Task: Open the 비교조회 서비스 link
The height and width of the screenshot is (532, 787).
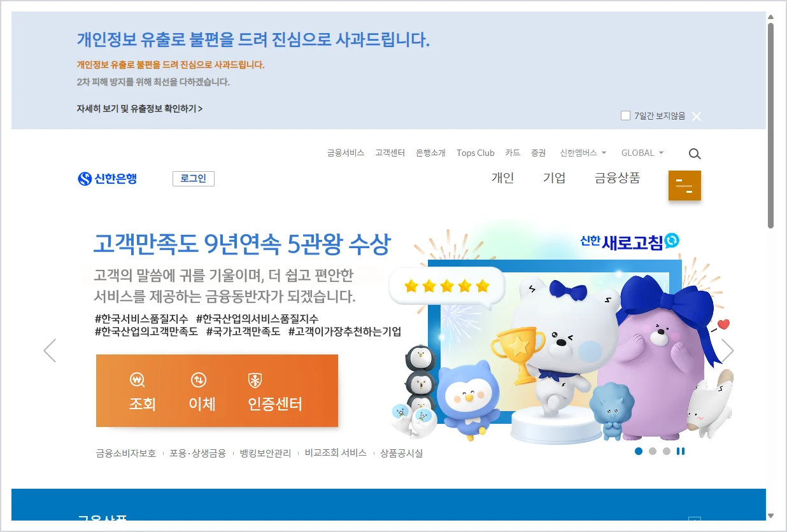Action: coord(336,453)
